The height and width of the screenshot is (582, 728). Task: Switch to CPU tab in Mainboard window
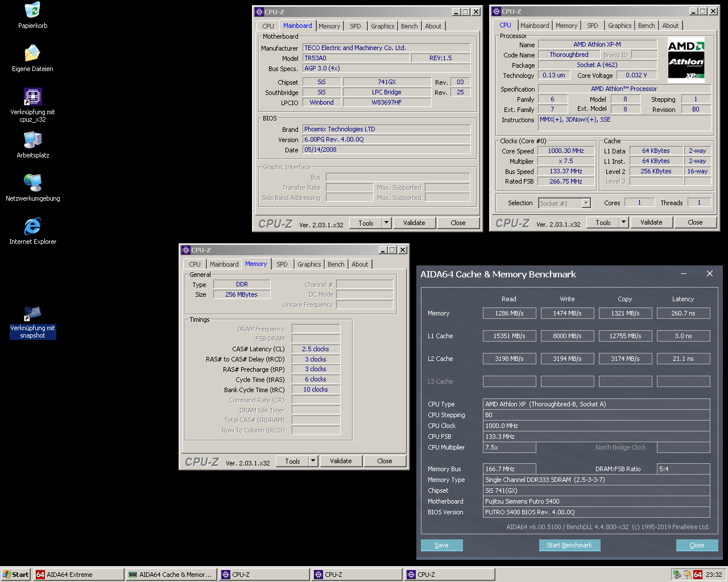click(x=268, y=26)
